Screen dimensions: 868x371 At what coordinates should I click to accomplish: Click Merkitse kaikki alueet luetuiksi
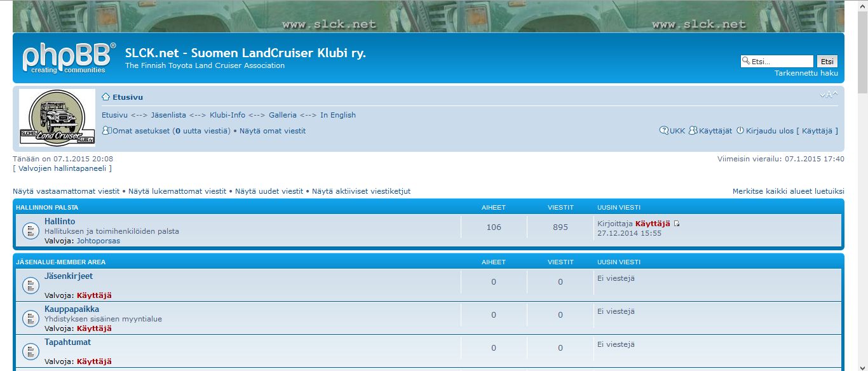point(789,191)
